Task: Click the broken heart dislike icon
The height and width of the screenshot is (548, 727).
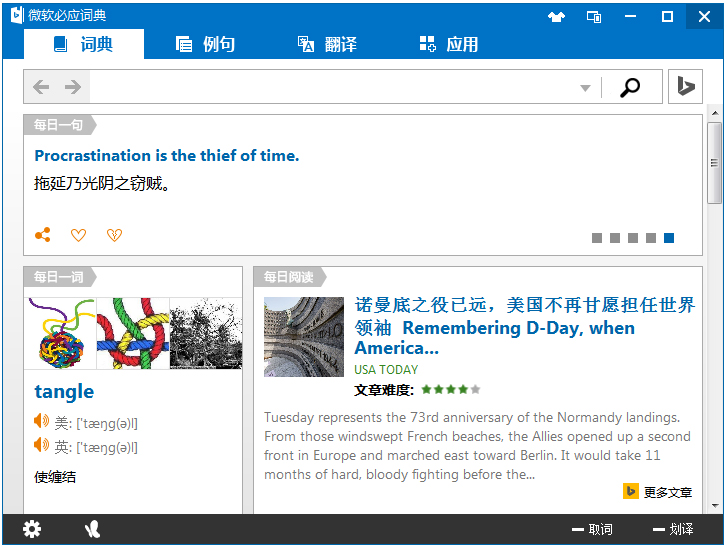Action: [x=114, y=235]
